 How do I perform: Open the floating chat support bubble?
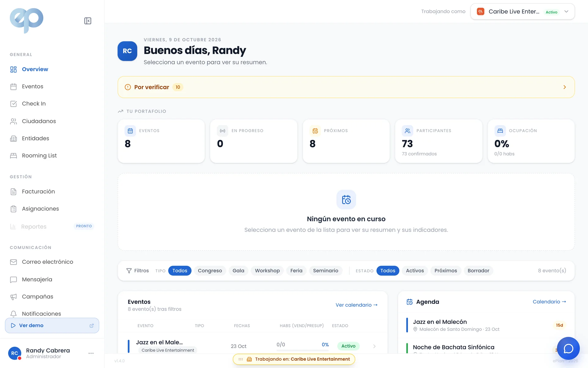[568, 348]
